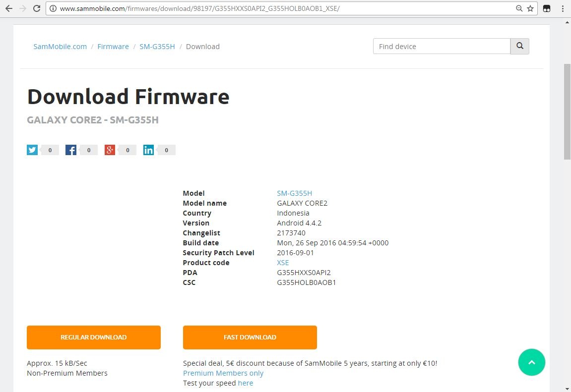
Task: Open the XSE product code link
Action: click(x=283, y=263)
